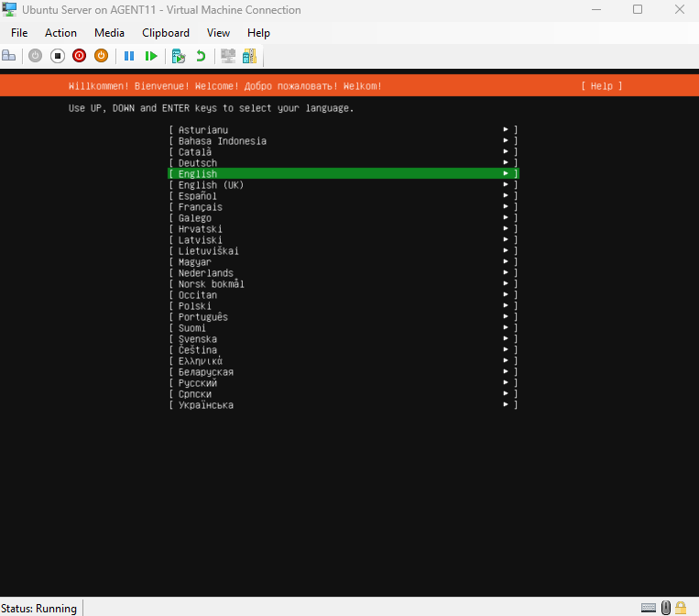Turn off the VM with the black stop icon
The height and width of the screenshot is (616, 699).
tap(57, 56)
